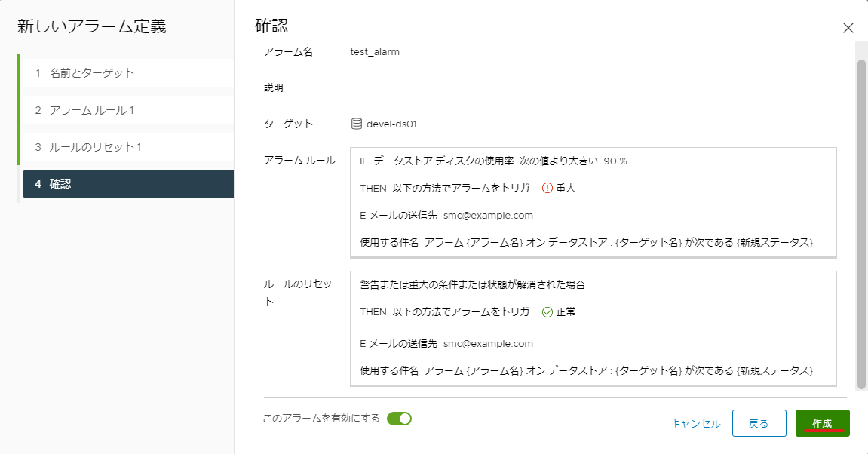Click the alarm rule email smc@example.com
The image size is (868, 454).
(488, 216)
